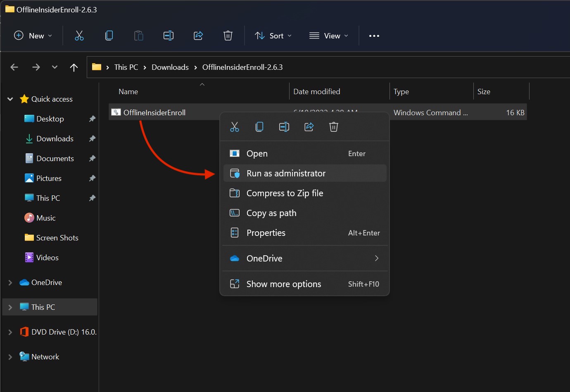Viewport: 570px width, 392px height.
Task: Expand the Network tree node
Action: tap(10, 357)
